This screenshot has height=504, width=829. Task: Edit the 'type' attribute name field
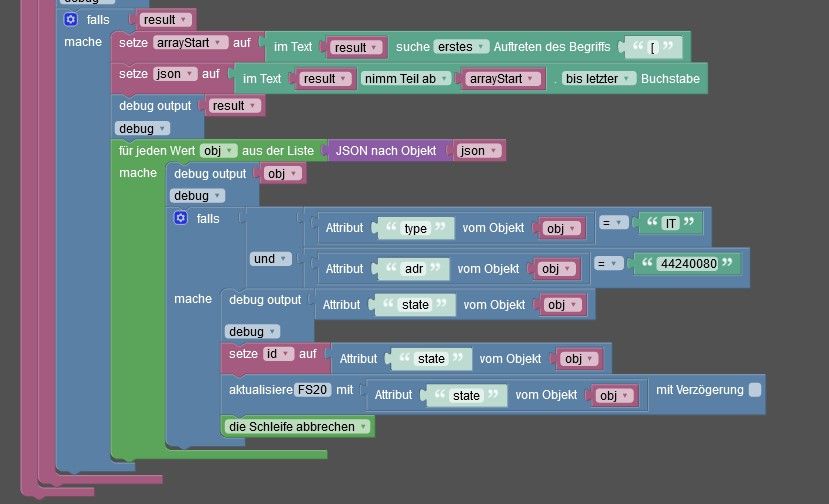tap(416, 228)
